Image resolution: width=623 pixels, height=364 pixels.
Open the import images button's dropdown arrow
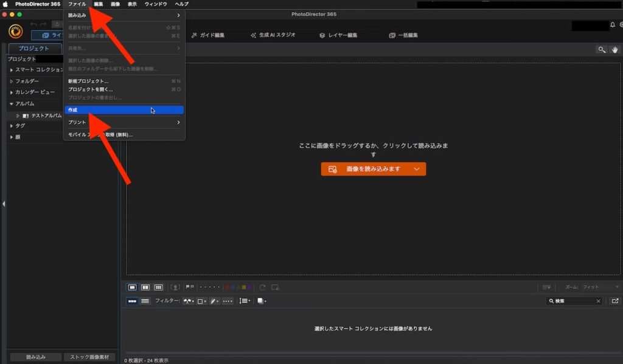416,169
